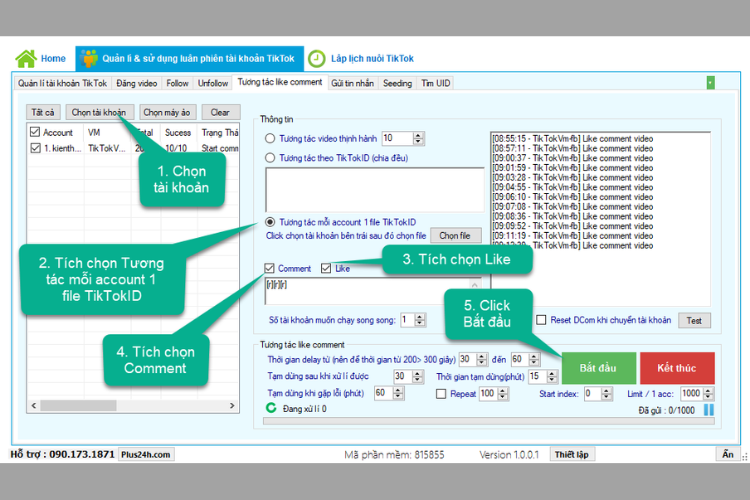Switch to Gửi tin nhắn tab
750x500 pixels.
tap(353, 83)
